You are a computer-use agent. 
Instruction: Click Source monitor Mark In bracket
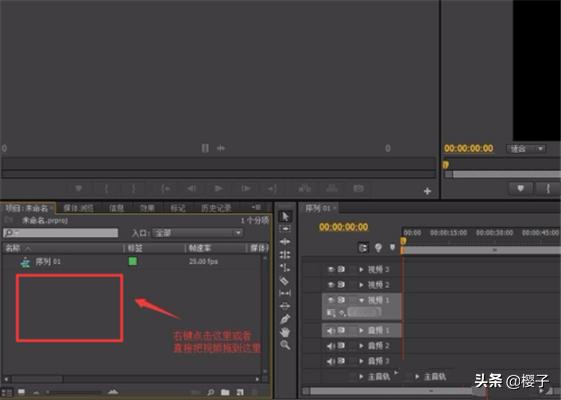click(x=106, y=188)
